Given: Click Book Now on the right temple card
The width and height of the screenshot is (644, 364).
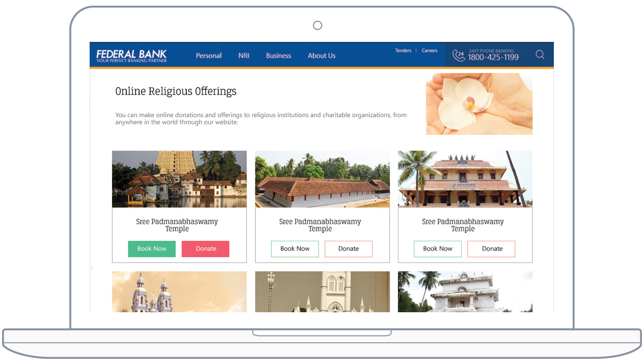Looking at the screenshot, I should click(x=438, y=249).
